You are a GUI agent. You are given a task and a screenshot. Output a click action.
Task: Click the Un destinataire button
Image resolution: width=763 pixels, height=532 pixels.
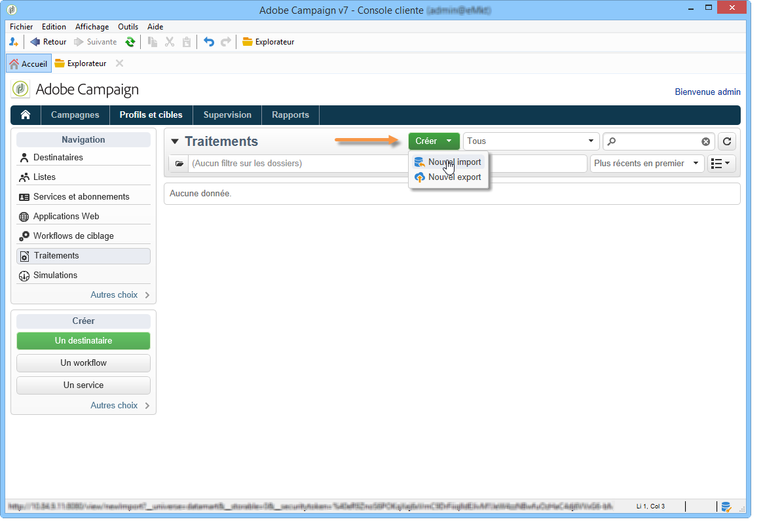coord(83,341)
